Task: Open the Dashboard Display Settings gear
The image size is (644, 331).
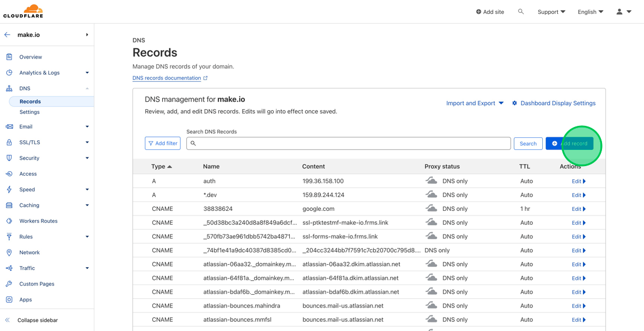Action: pyautogui.click(x=513, y=103)
